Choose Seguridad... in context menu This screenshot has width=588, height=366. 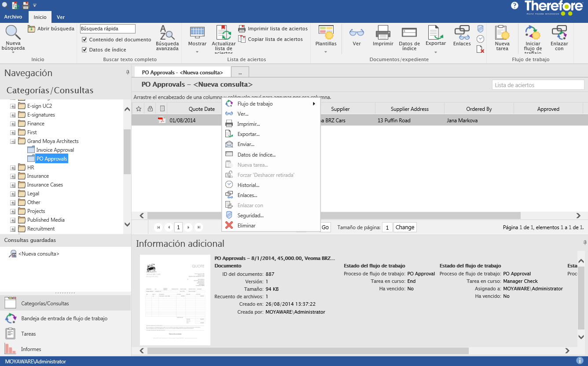271,216
